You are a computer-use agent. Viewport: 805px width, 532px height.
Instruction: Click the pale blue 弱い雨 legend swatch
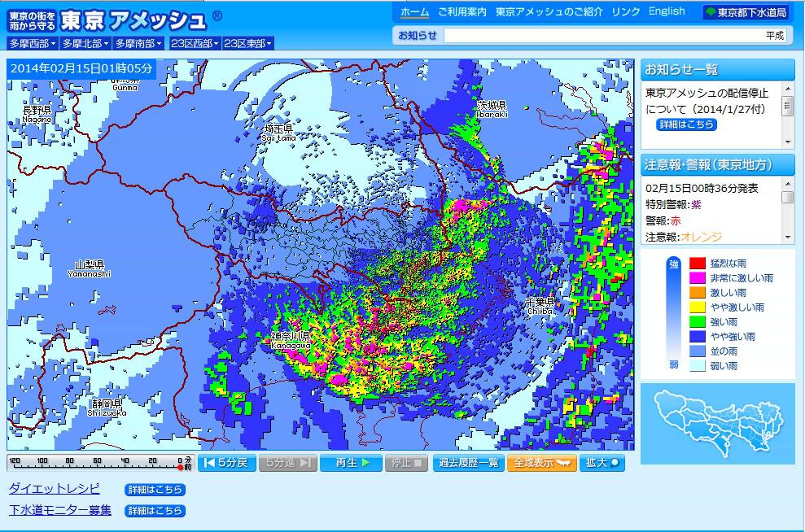(698, 365)
